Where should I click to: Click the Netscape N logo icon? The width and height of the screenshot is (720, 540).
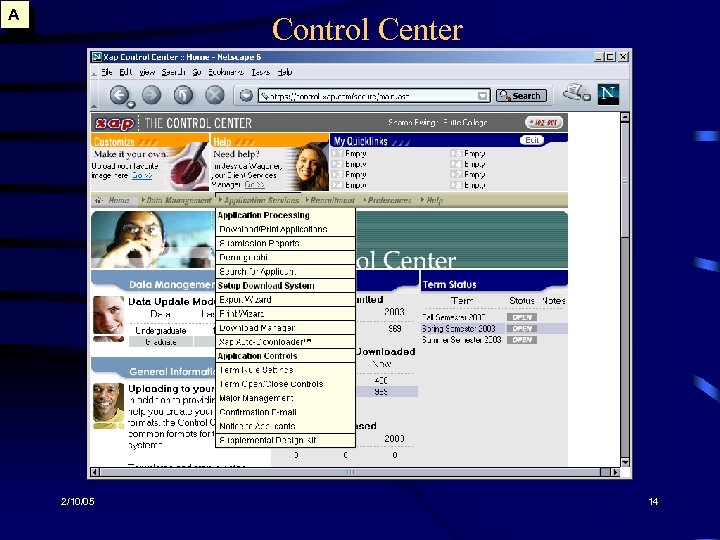pos(608,94)
